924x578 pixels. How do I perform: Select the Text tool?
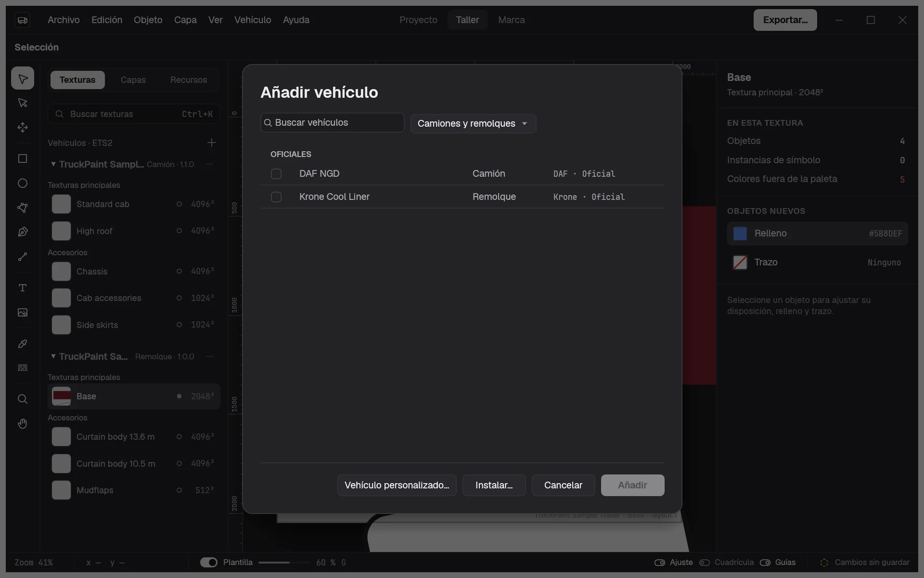[x=23, y=288]
